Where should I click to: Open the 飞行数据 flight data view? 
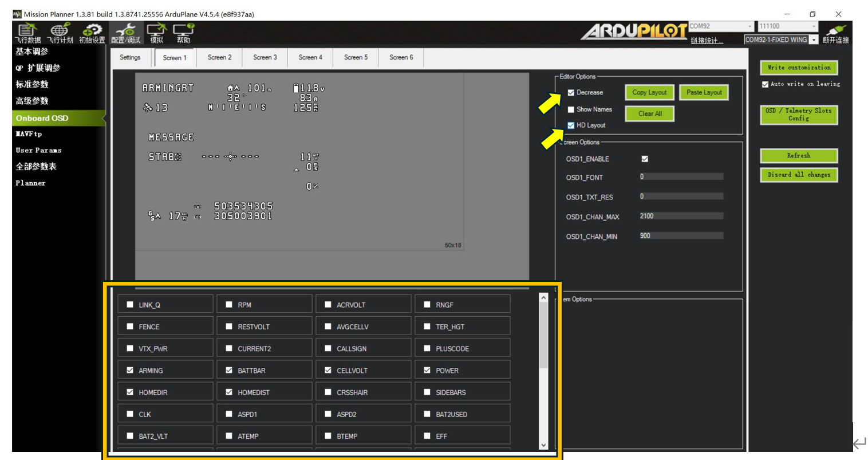tap(27, 33)
